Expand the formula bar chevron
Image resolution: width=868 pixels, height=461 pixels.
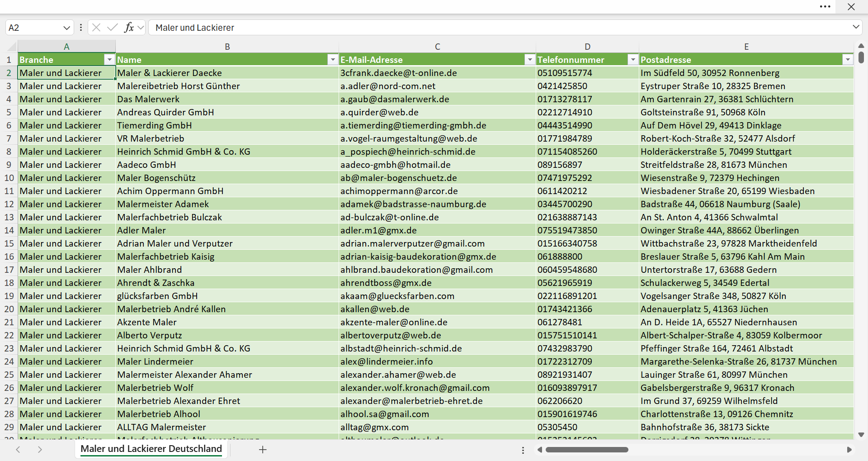(x=856, y=27)
